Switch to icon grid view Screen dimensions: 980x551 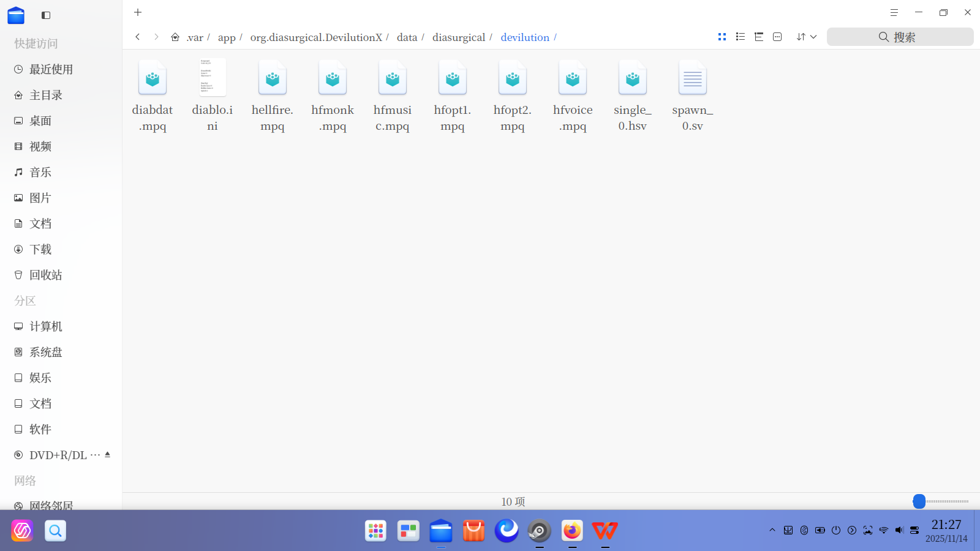[722, 37]
